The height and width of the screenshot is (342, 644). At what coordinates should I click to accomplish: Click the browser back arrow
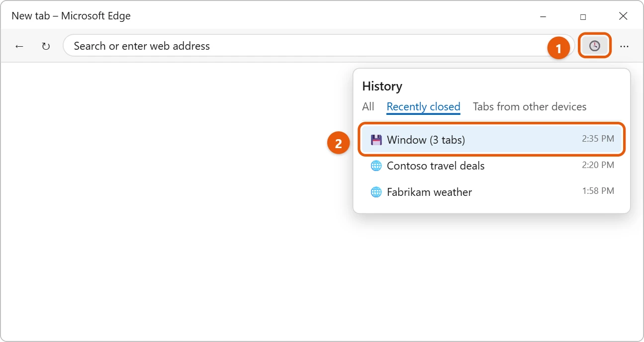(19, 46)
